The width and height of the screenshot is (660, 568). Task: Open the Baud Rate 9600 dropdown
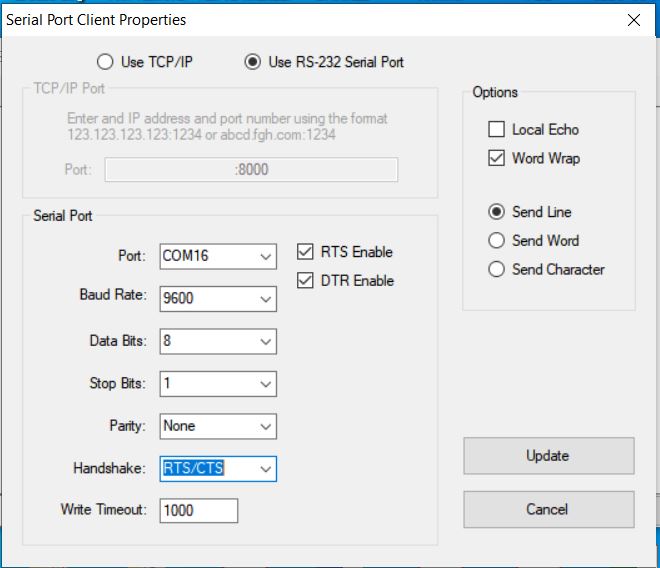tap(218, 299)
